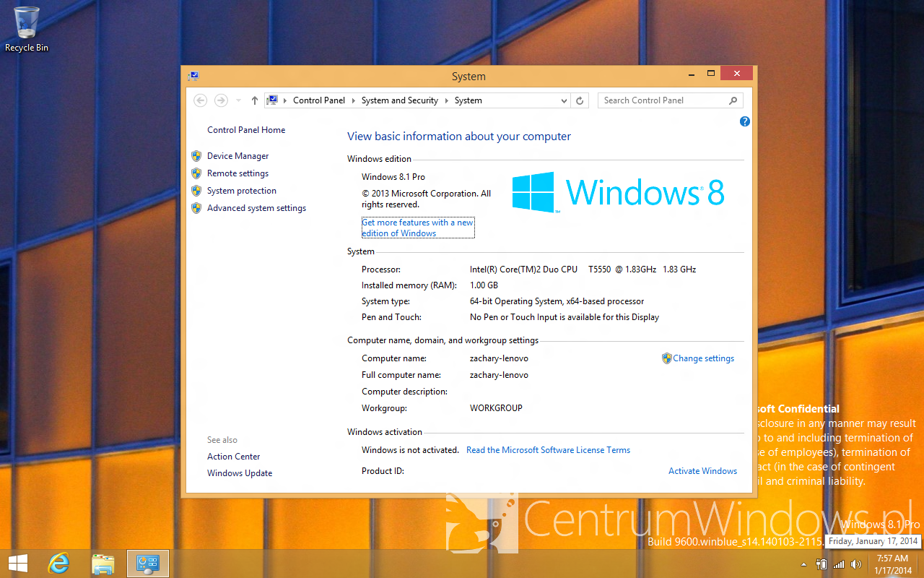
Task: Click the help question mark icon
Action: [745, 121]
